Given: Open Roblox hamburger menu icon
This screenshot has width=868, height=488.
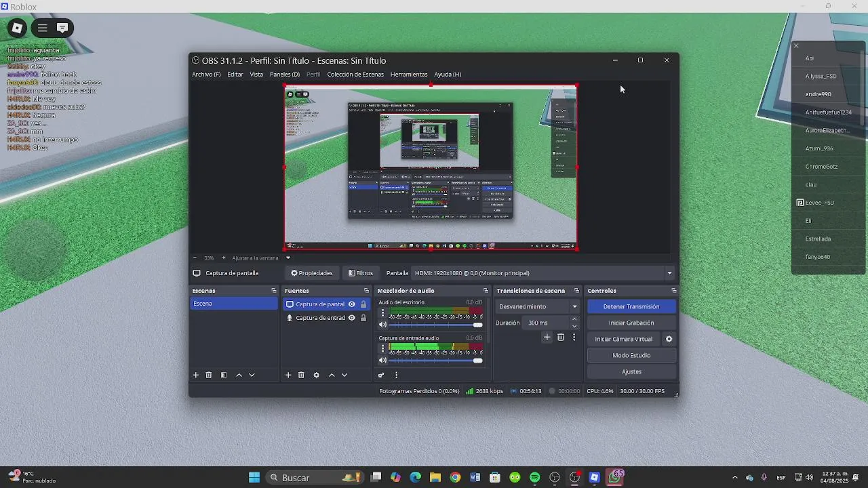Looking at the screenshot, I should [x=42, y=28].
